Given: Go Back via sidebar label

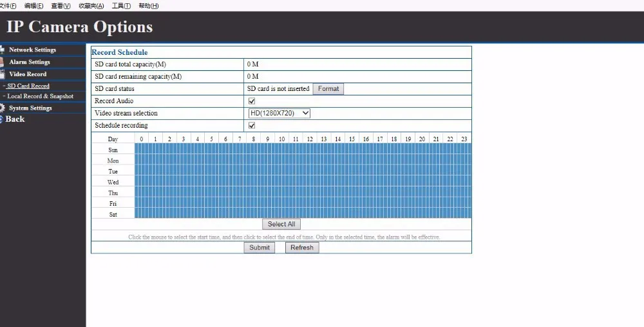Looking at the screenshot, I should (x=15, y=119).
